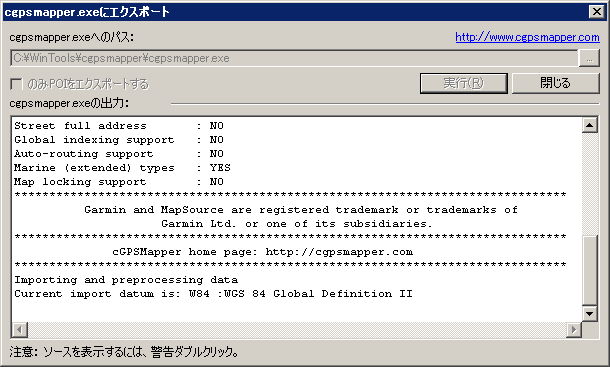Click the 'Marine (extended) types' line
The height and width of the screenshot is (367, 610).
[123, 168]
